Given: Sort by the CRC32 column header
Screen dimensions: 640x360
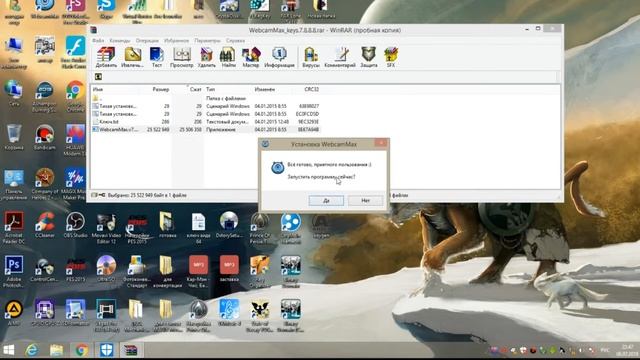Looking at the screenshot, I should coord(311,89).
